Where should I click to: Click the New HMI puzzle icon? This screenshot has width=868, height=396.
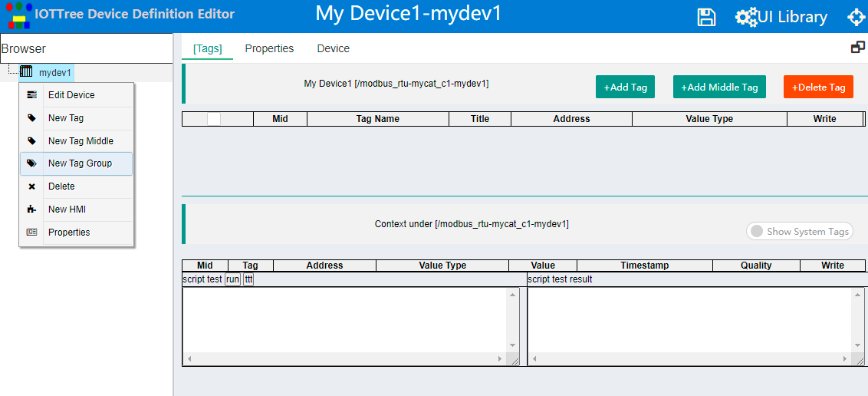pos(31,210)
